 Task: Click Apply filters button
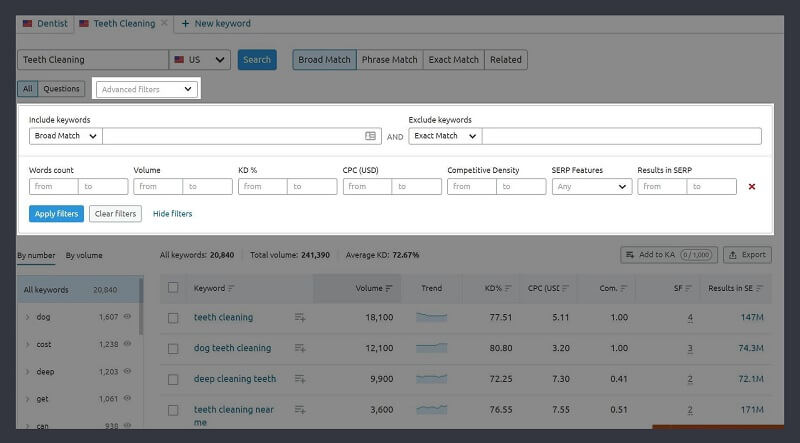pos(56,213)
